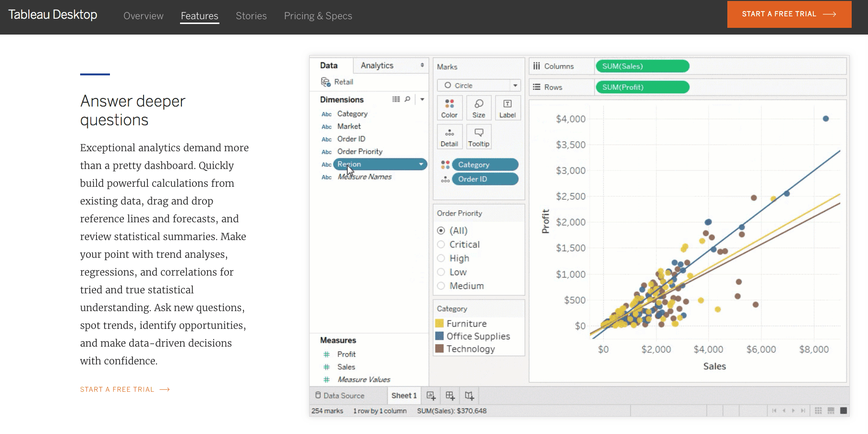Click the show sheet sorter grid icon
Viewport: 868px width, 434px height.
point(819,410)
